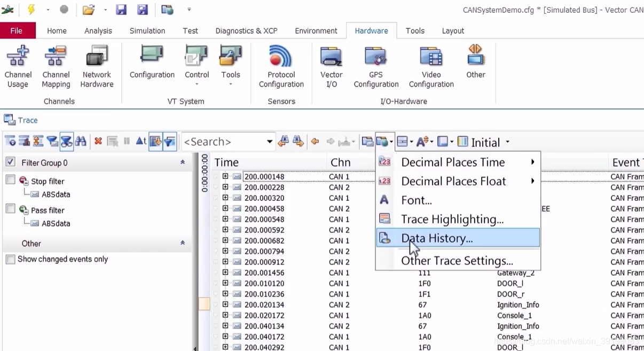
Task: Click the red X delete icon in Trace toolbar
Action: tap(98, 141)
